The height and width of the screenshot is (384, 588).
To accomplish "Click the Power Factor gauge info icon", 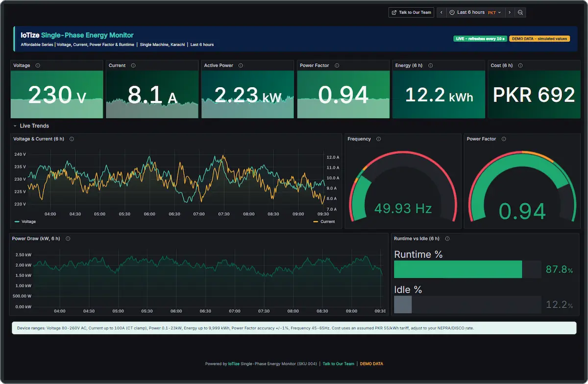I will tap(504, 139).
